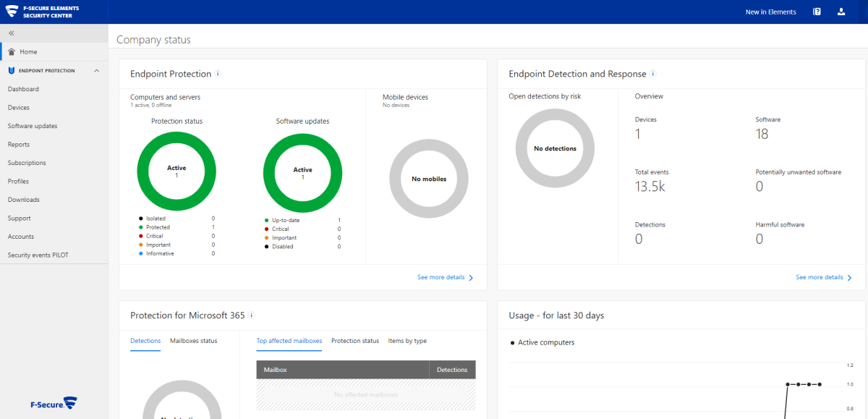Screen dimensions: 868x419
Task: Collapse the Endpoint Protection sidebar section
Action: click(x=96, y=71)
